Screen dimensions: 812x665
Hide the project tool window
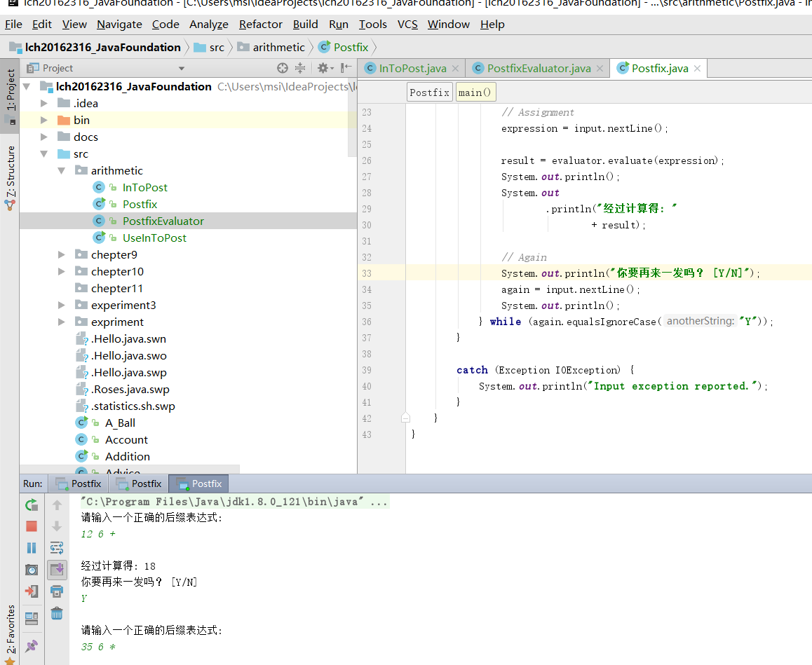pyautogui.click(x=346, y=68)
